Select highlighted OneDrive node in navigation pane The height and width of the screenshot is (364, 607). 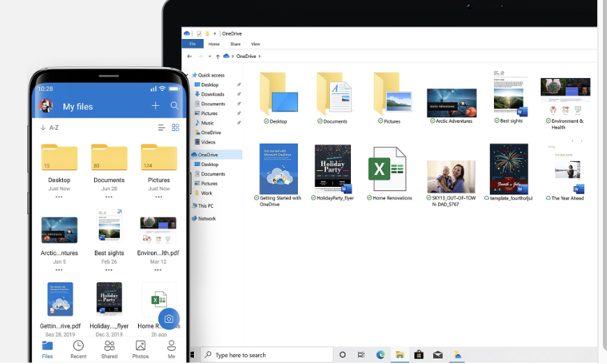[x=216, y=154]
